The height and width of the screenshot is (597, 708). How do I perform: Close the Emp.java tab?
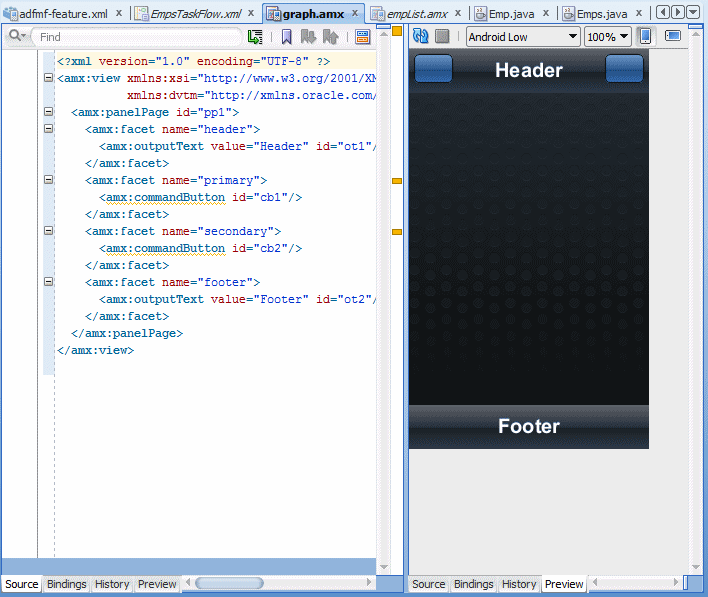546,13
